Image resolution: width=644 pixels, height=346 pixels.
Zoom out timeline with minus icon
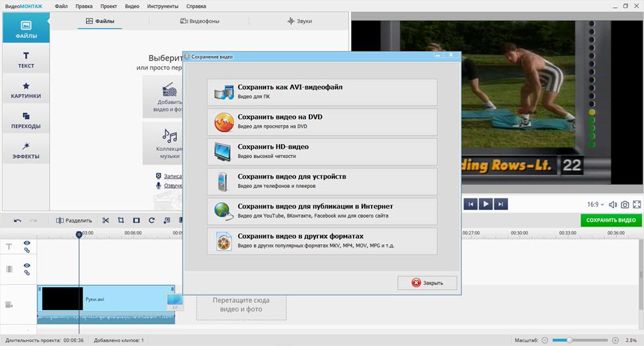click(545, 340)
